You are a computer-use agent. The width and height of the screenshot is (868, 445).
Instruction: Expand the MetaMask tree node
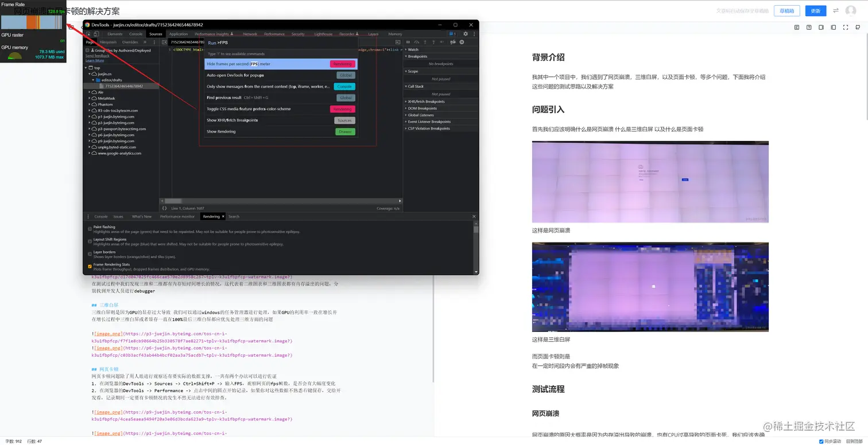click(x=90, y=98)
